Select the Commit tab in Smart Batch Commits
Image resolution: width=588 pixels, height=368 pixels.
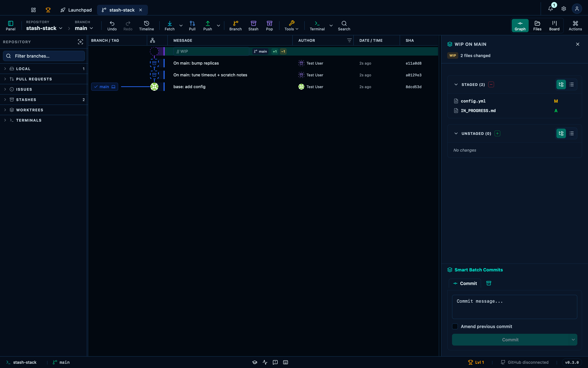pos(465,283)
